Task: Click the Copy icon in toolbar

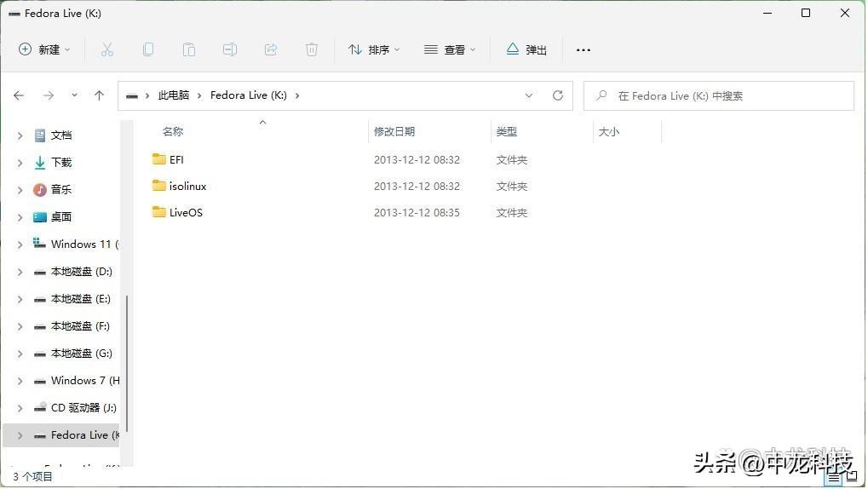Action: pos(148,50)
